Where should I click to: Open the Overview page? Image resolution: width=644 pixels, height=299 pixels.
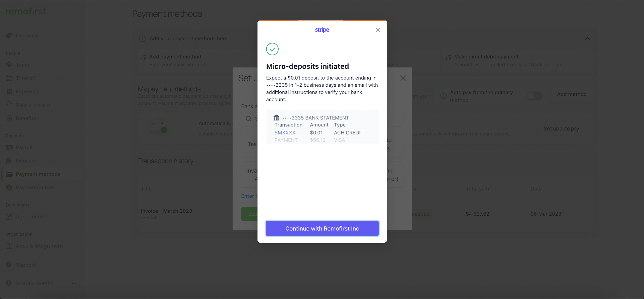(27, 36)
